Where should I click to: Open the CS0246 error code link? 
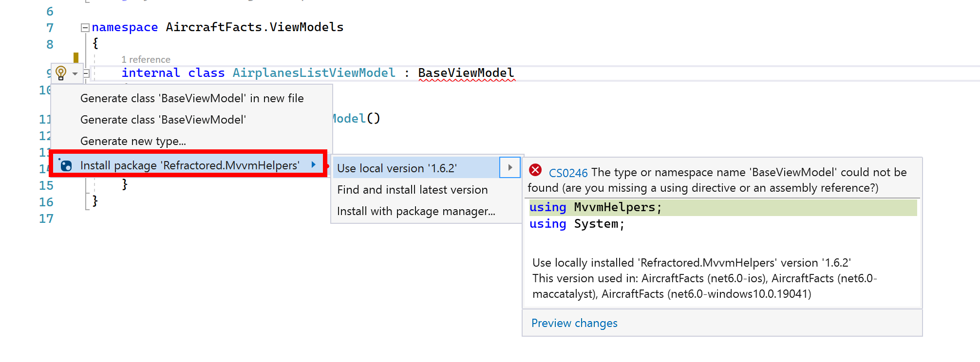click(x=568, y=173)
